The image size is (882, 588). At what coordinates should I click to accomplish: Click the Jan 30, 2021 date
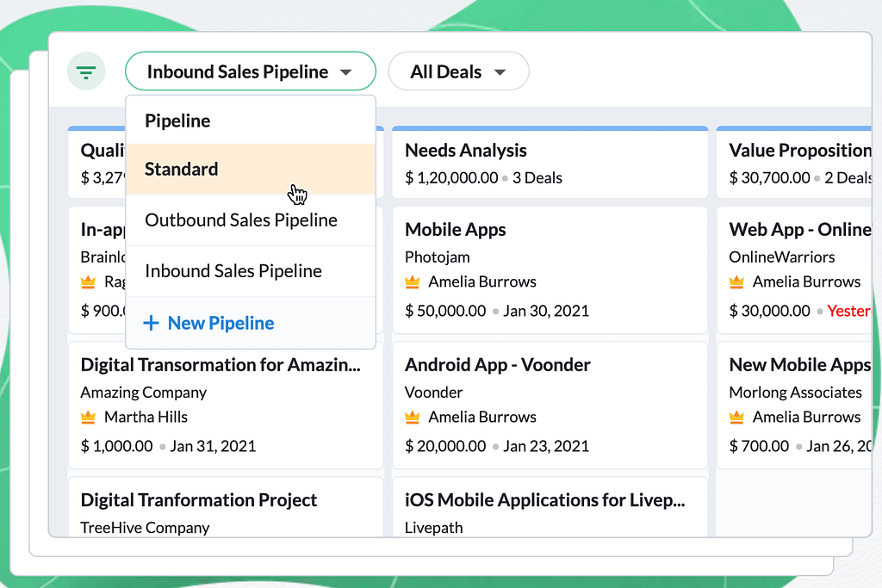(545, 311)
